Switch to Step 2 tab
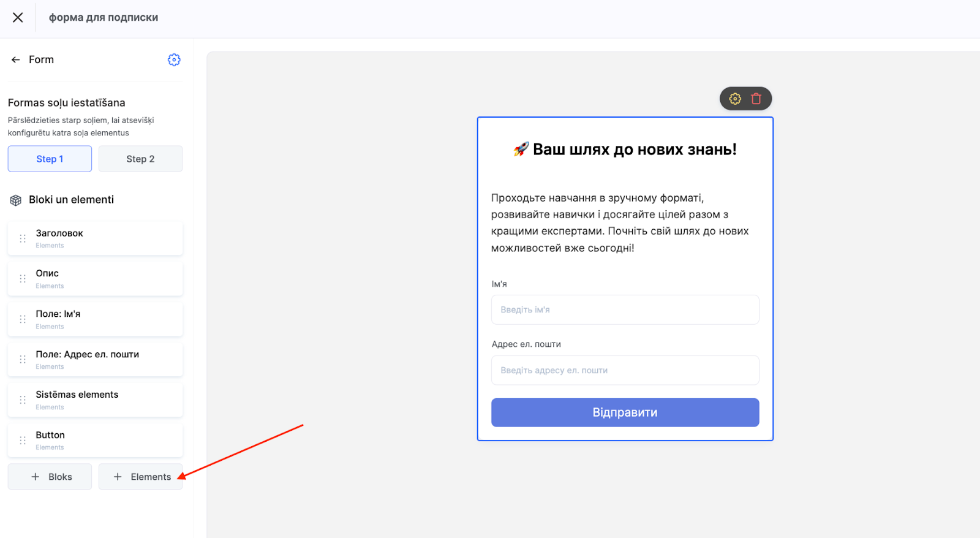The image size is (980, 538). (x=140, y=159)
